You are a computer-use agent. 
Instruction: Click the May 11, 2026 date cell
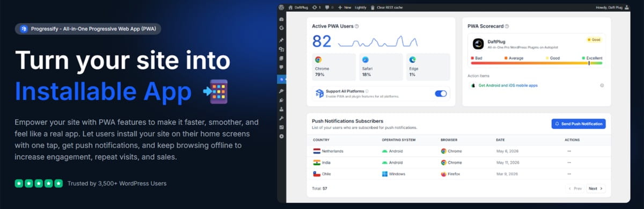[x=508, y=162]
